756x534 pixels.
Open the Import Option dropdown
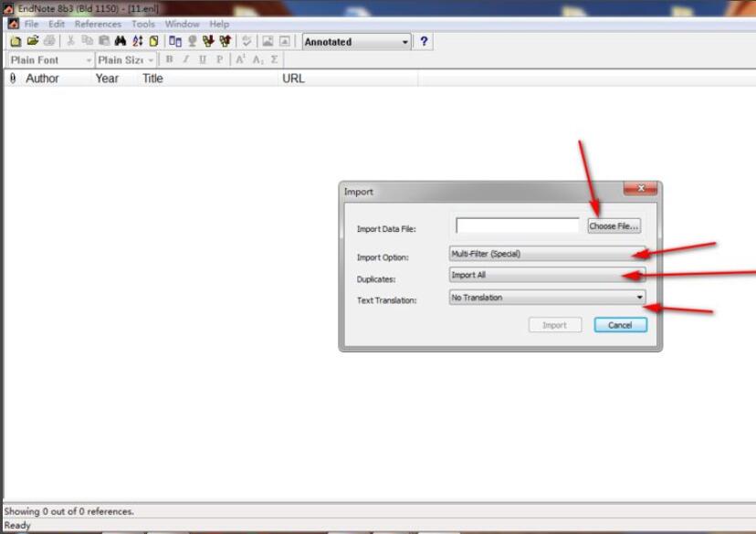[547, 254]
